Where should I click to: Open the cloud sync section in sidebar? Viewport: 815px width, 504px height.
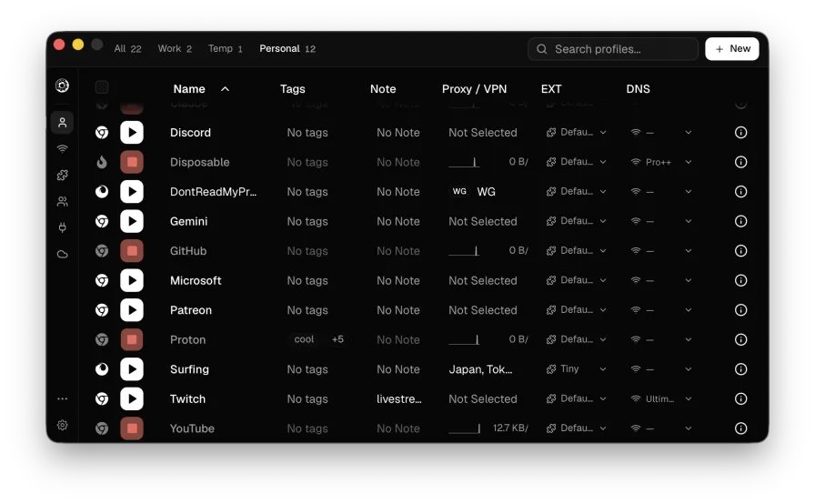click(63, 254)
